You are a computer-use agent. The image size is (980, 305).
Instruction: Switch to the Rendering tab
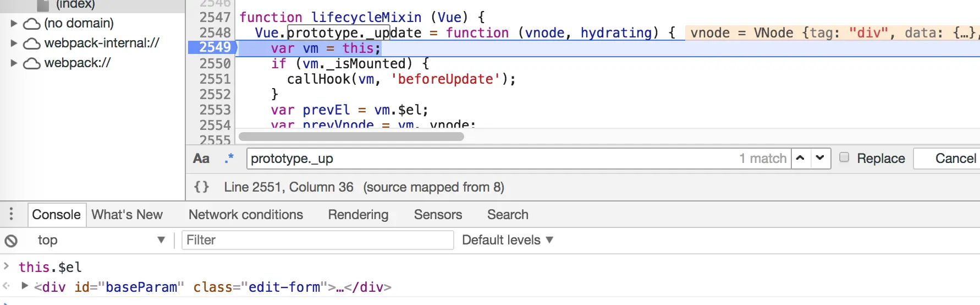click(358, 215)
